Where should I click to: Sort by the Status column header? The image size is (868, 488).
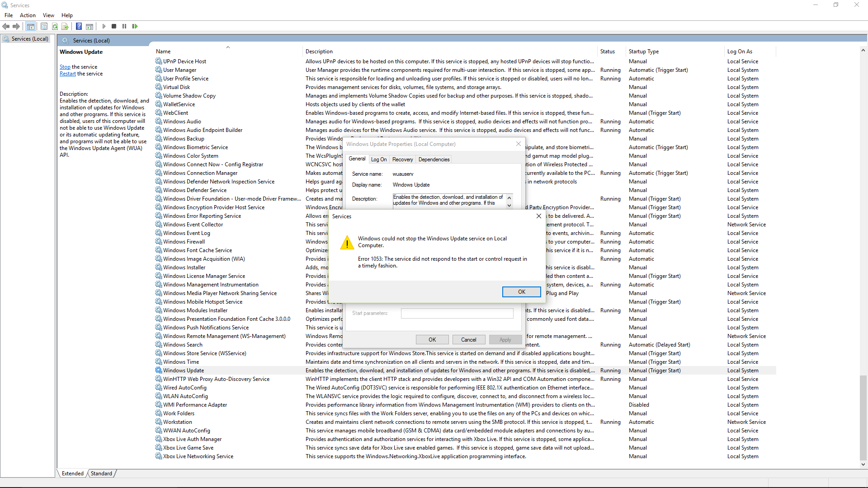coord(612,52)
